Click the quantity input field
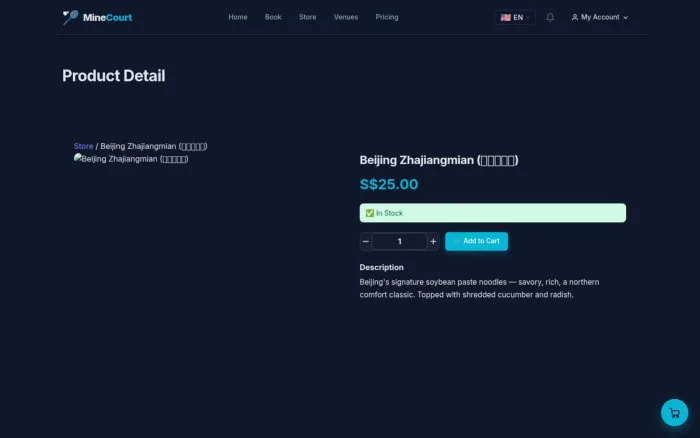This screenshot has width=700, height=438. [400, 242]
